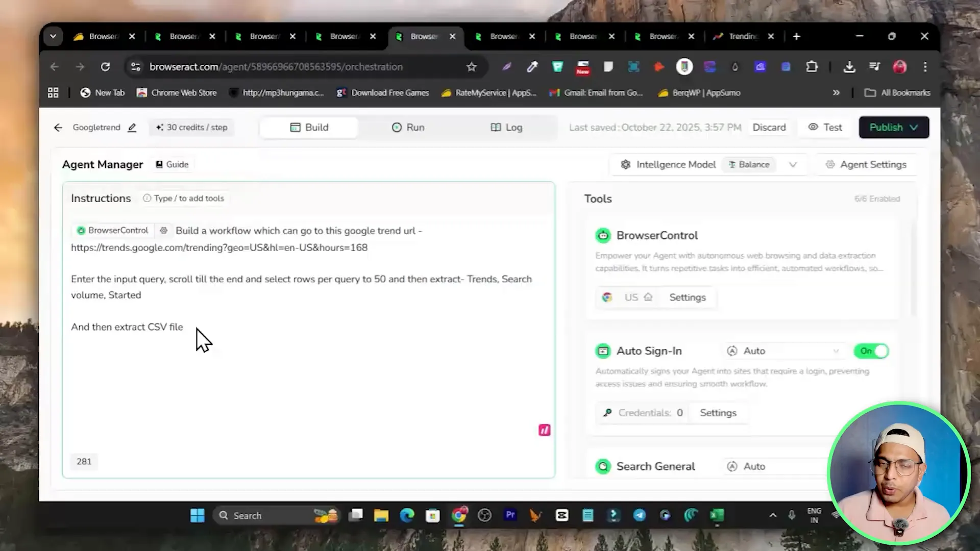This screenshot has width=980, height=551.
Task: Open Settings under Auto Sign-In Credentials
Action: click(x=718, y=413)
